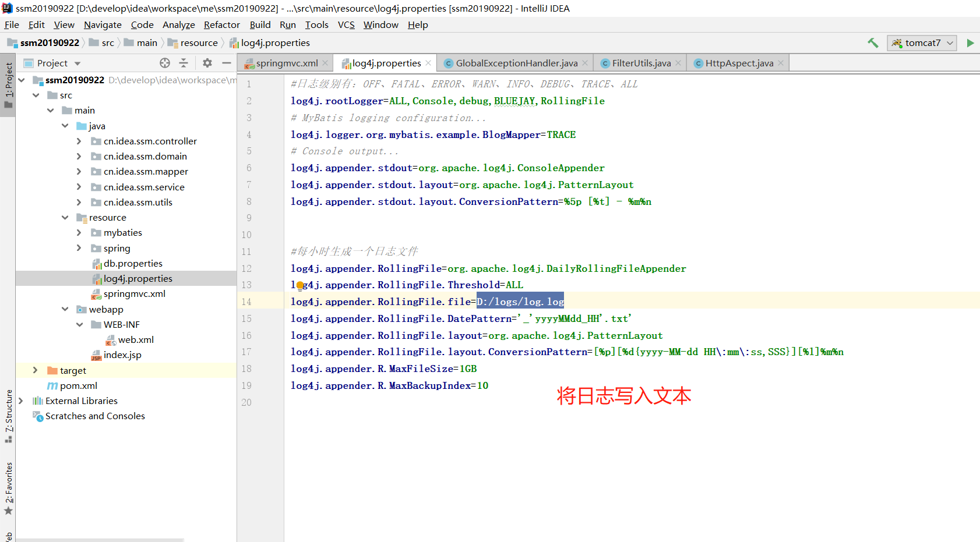Switch to GlobalExceptionHandler.java tab
Image resolution: width=980 pixels, height=542 pixels.
pos(516,63)
